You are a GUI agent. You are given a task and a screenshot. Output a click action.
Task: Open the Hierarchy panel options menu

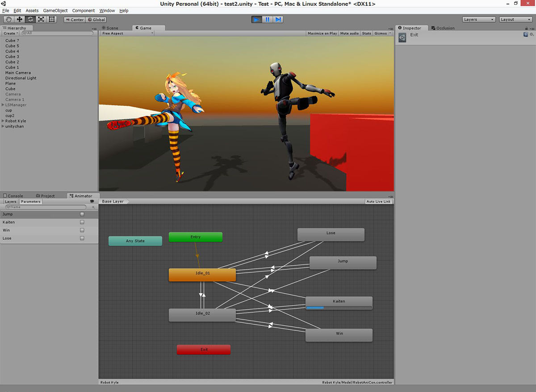tap(95, 28)
